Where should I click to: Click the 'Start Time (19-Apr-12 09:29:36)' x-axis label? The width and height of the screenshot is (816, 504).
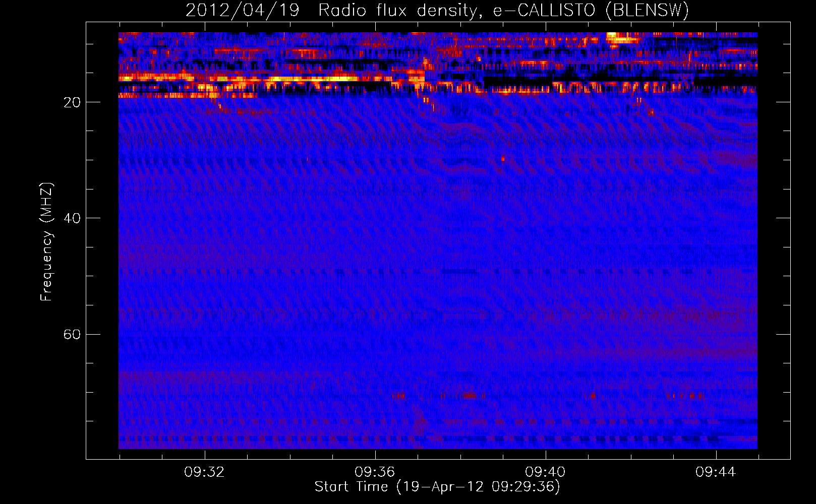[x=437, y=486]
